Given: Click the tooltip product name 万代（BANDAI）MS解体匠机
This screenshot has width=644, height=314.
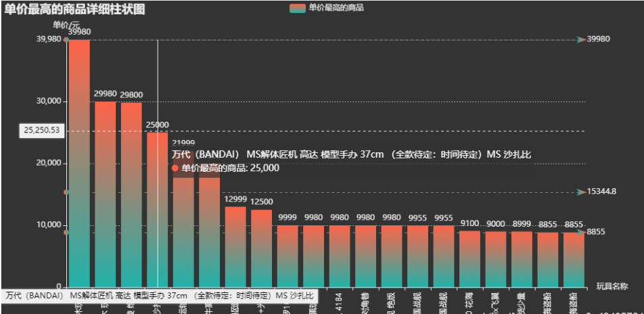Looking at the screenshot, I should pyautogui.click(x=352, y=154).
